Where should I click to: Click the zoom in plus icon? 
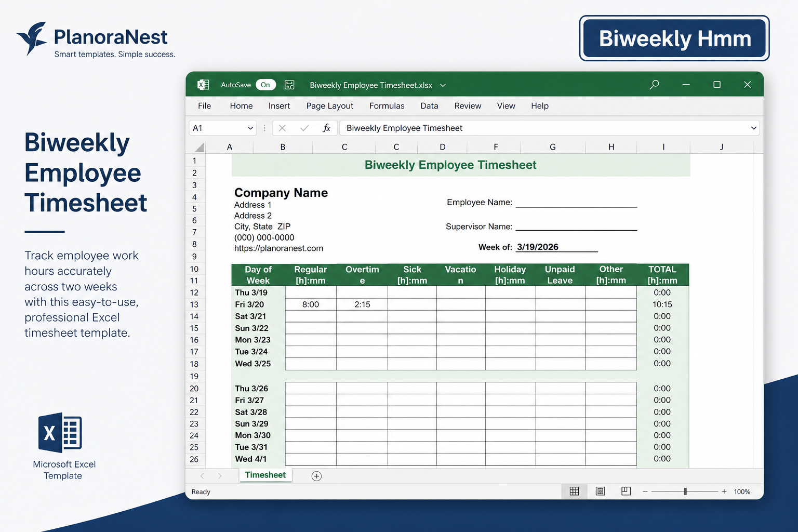(x=724, y=491)
